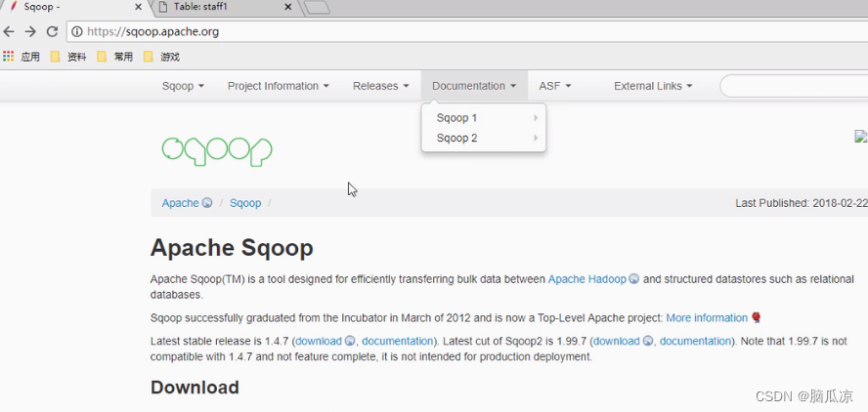The image size is (868, 412).
Task: Close the Table: staff1 tab
Action: pyautogui.click(x=287, y=7)
